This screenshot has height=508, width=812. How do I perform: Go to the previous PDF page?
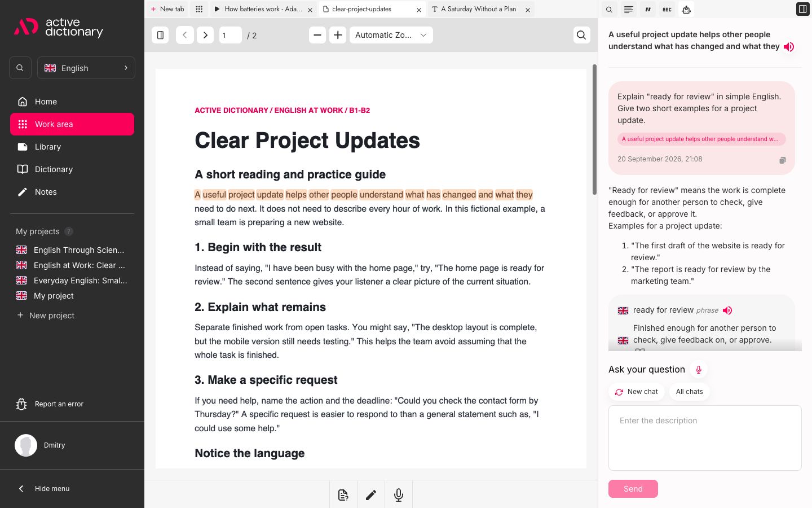tap(185, 35)
